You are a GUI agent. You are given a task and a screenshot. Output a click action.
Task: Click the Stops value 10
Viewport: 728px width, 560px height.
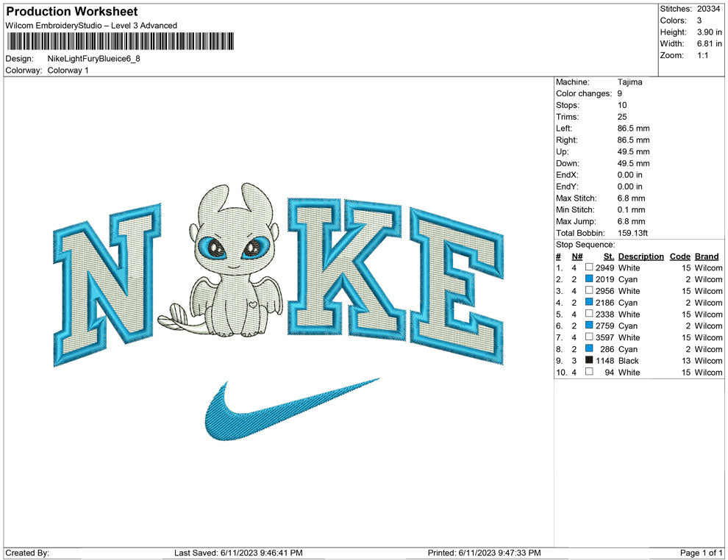pos(622,105)
